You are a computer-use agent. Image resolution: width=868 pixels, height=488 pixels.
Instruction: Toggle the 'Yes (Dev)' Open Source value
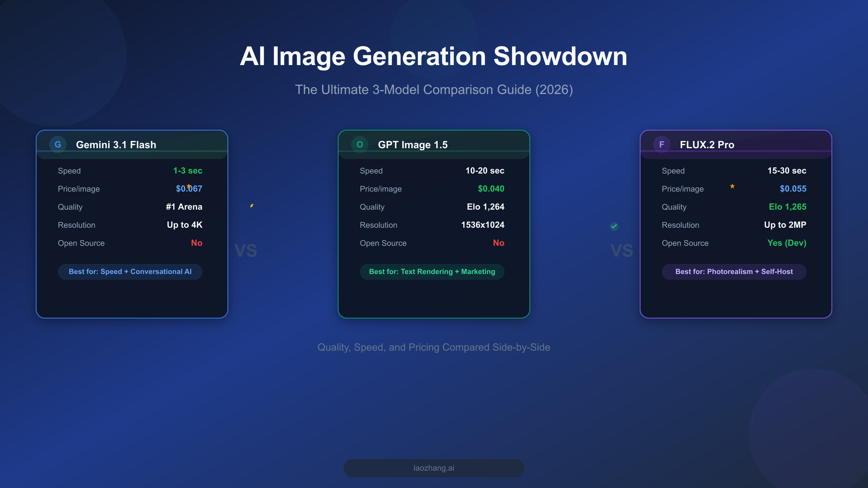click(786, 243)
